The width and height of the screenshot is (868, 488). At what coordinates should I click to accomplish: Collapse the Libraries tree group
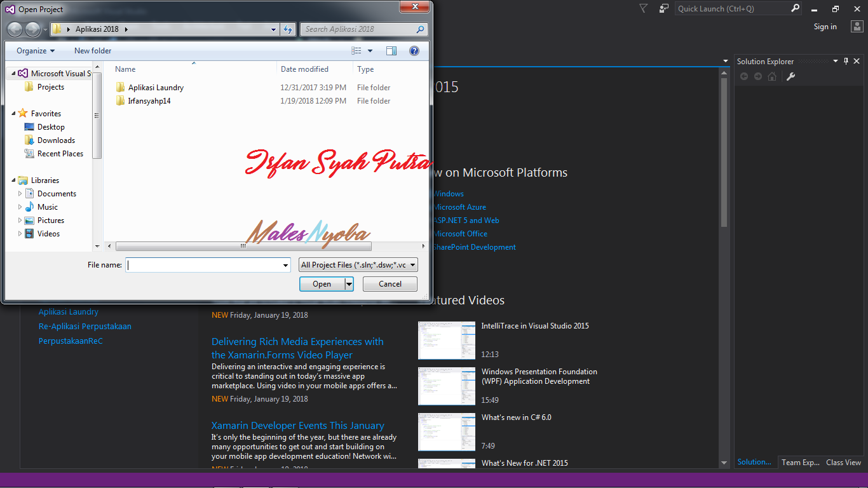(x=14, y=180)
